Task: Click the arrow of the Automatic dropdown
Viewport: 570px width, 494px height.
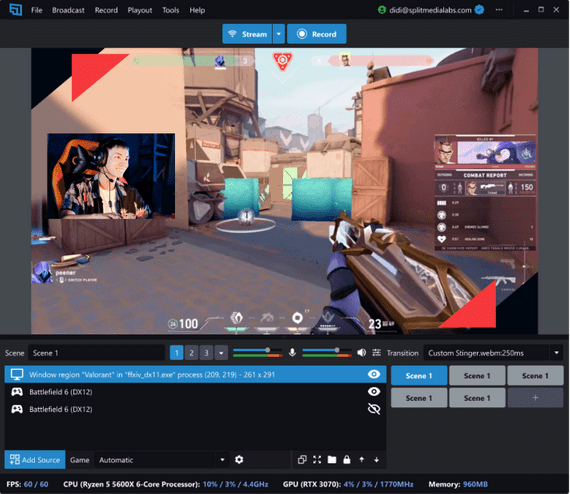Action: point(222,460)
